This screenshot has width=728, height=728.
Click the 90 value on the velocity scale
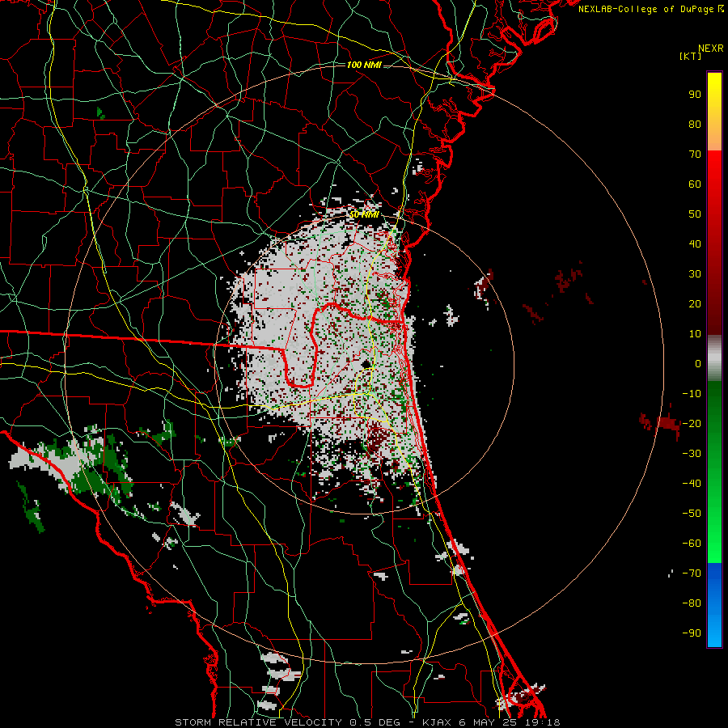click(695, 95)
